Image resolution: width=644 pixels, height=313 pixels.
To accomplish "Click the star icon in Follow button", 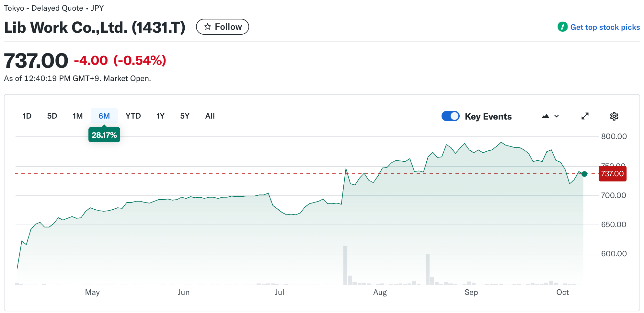I will [x=208, y=27].
